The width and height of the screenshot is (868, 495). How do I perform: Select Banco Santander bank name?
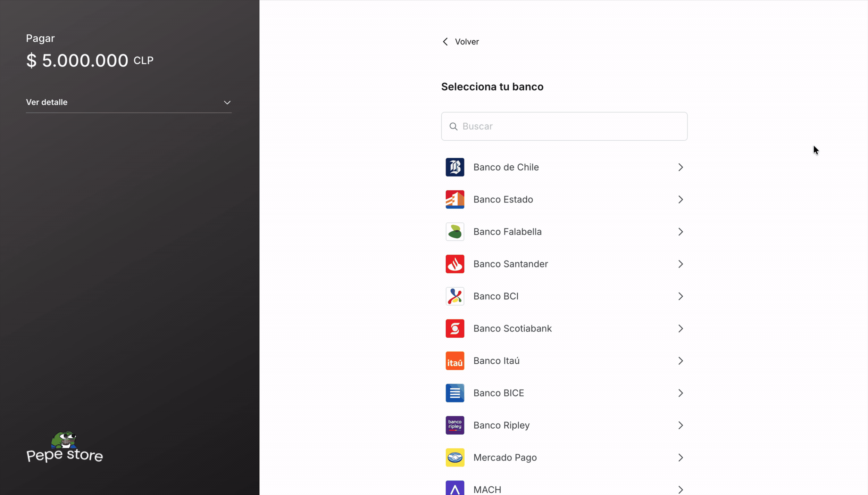[510, 264]
